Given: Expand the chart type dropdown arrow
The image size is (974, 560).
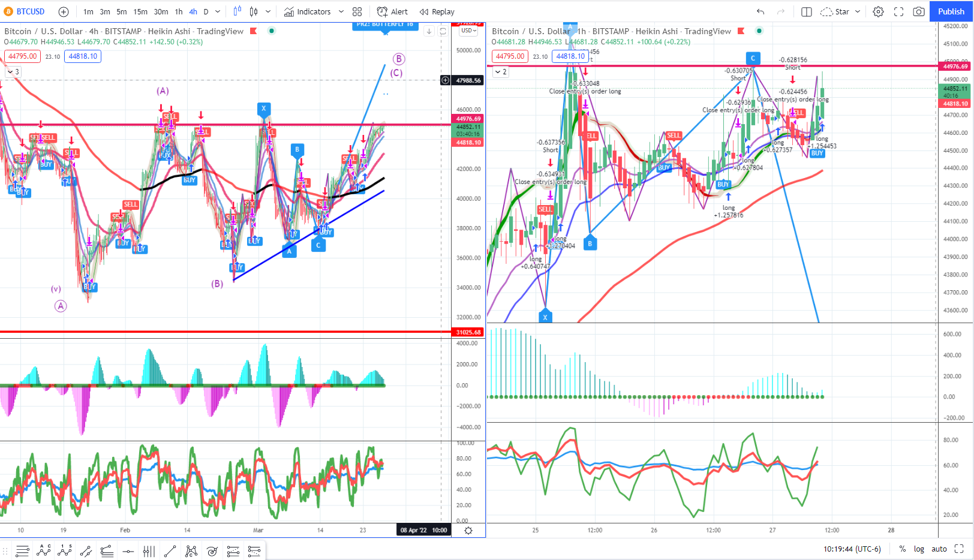Looking at the screenshot, I should pos(268,11).
